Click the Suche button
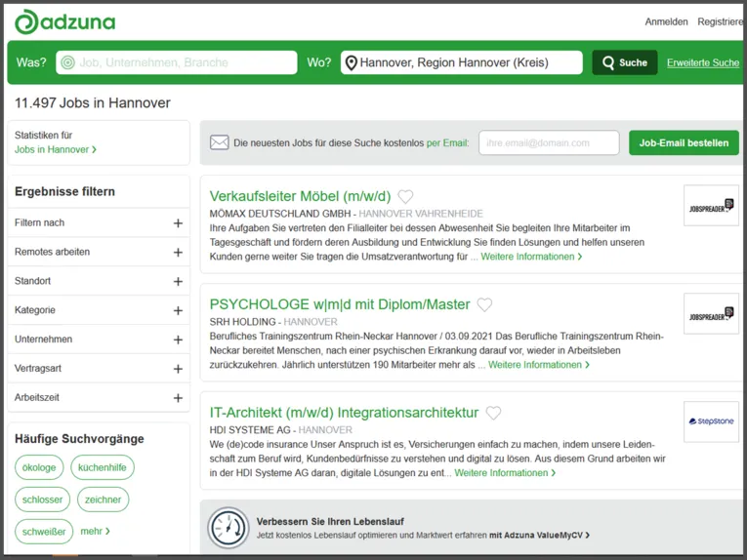This screenshot has width=747, height=560. coord(625,62)
